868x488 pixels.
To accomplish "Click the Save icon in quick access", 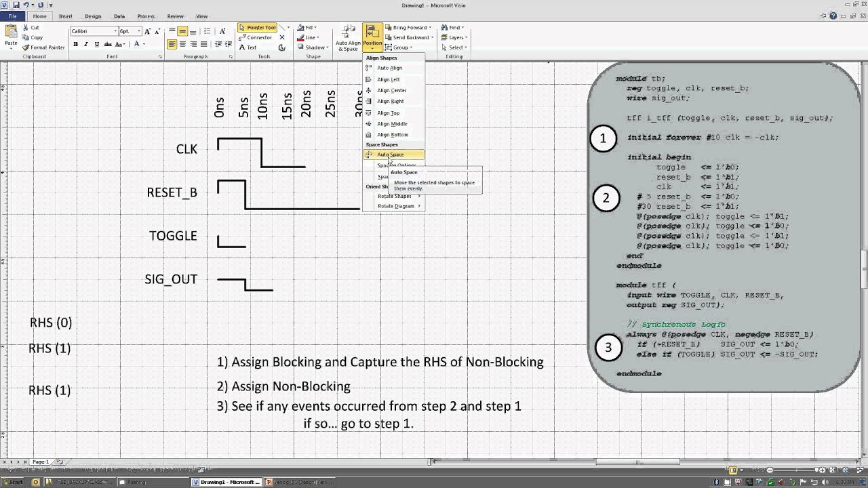I will tap(16, 5).
